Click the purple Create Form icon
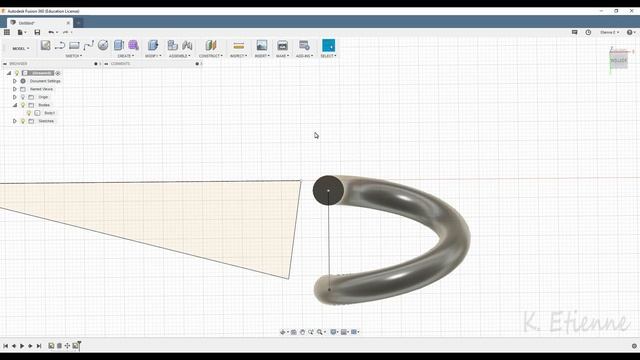The image size is (640, 360). 133,45
